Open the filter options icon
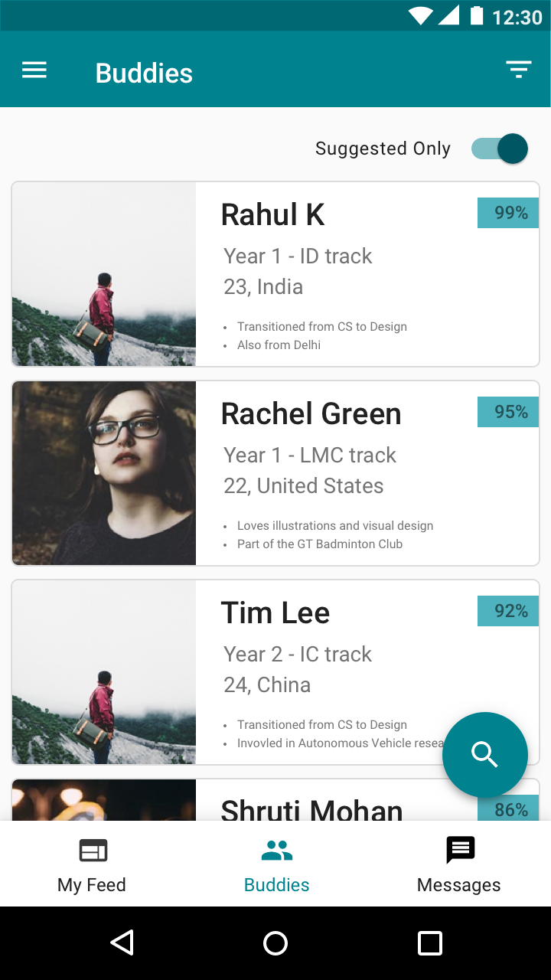Image resolution: width=551 pixels, height=980 pixels. [519, 70]
